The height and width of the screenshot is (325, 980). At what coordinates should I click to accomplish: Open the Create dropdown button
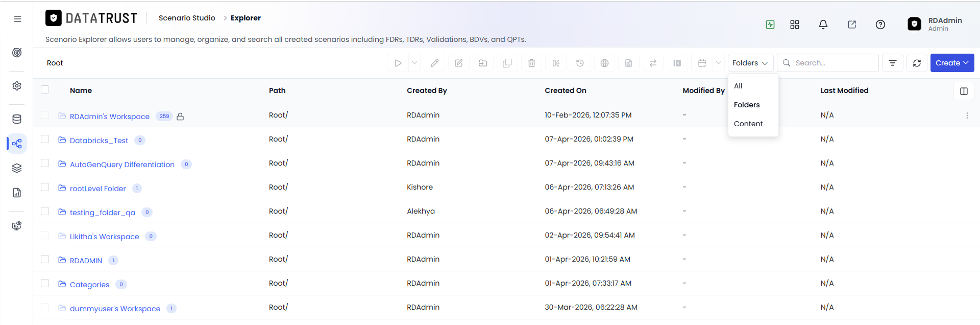(952, 63)
